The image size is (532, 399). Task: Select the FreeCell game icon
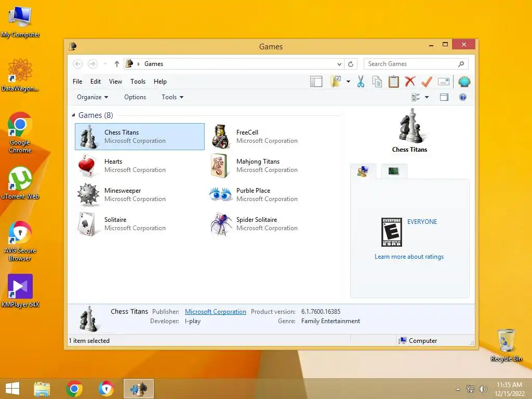coord(220,137)
